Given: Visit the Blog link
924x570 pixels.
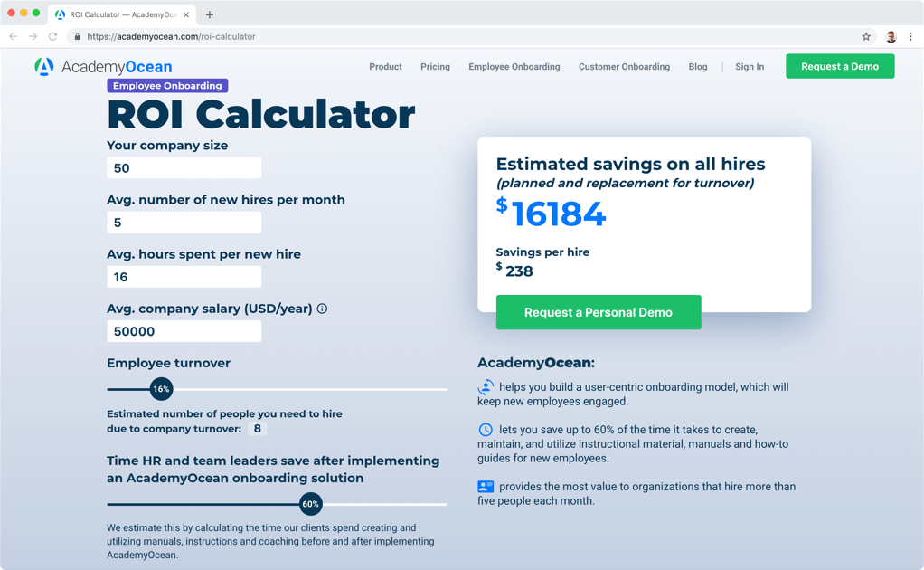Looking at the screenshot, I should tap(698, 67).
